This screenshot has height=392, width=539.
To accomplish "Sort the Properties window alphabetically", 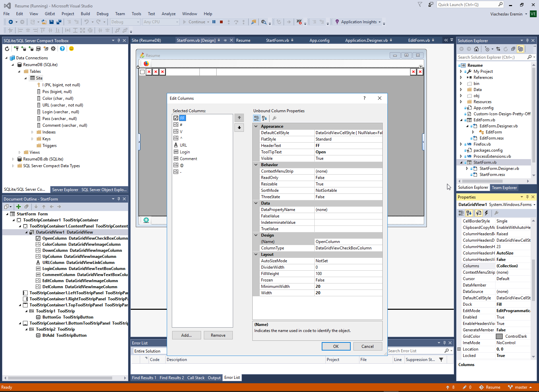I will tap(469, 213).
